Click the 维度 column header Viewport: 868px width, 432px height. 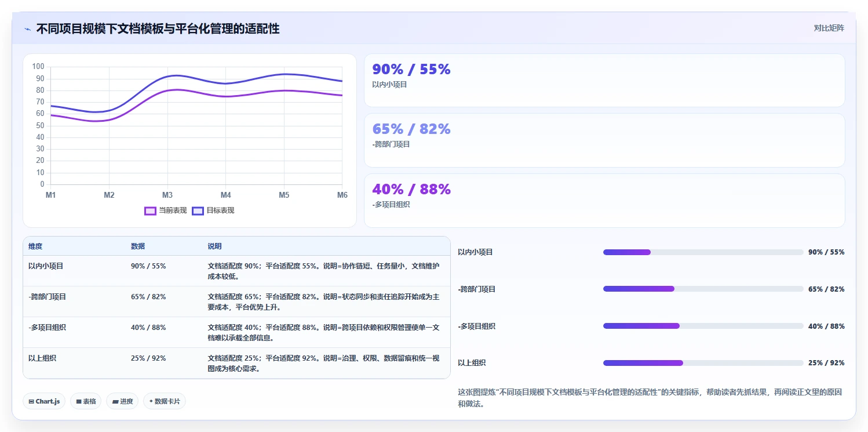point(35,246)
